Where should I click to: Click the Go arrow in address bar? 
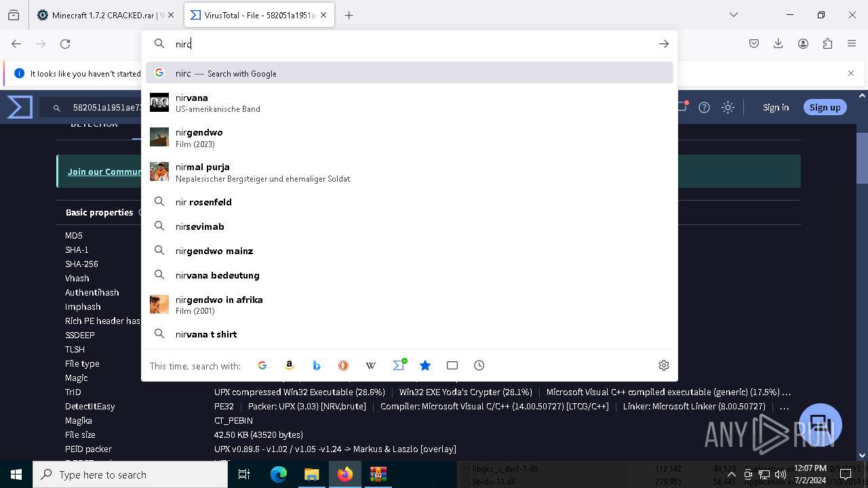(x=664, y=43)
